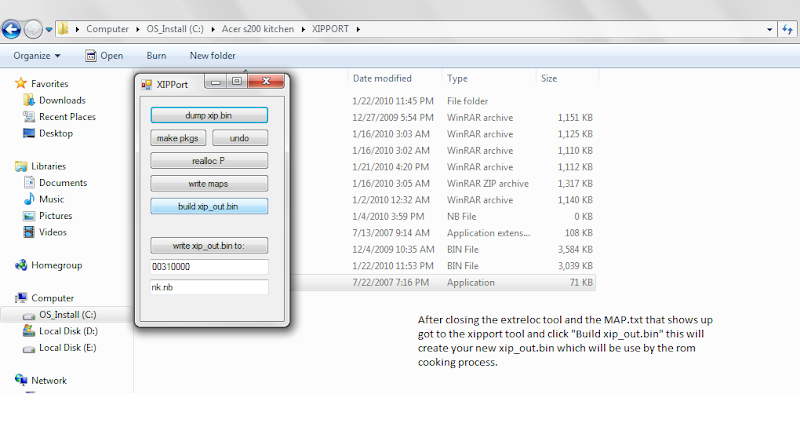Select Local Disk (E:) in sidebar
Viewport: 800px width, 427px height.
tap(67, 347)
